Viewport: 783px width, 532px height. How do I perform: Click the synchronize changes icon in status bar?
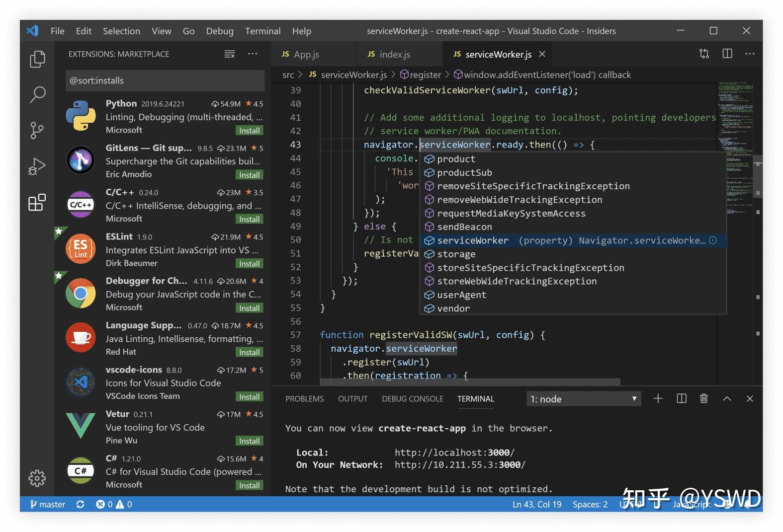[x=80, y=504]
